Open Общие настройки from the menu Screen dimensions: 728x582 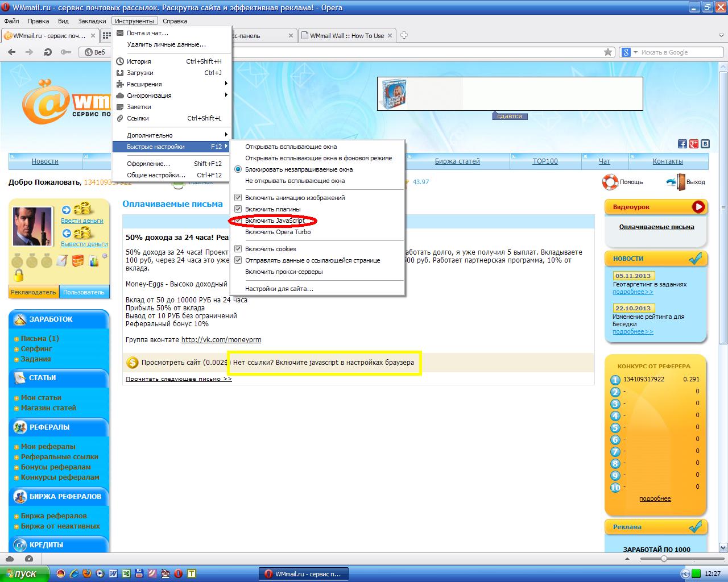click(172, 175)
